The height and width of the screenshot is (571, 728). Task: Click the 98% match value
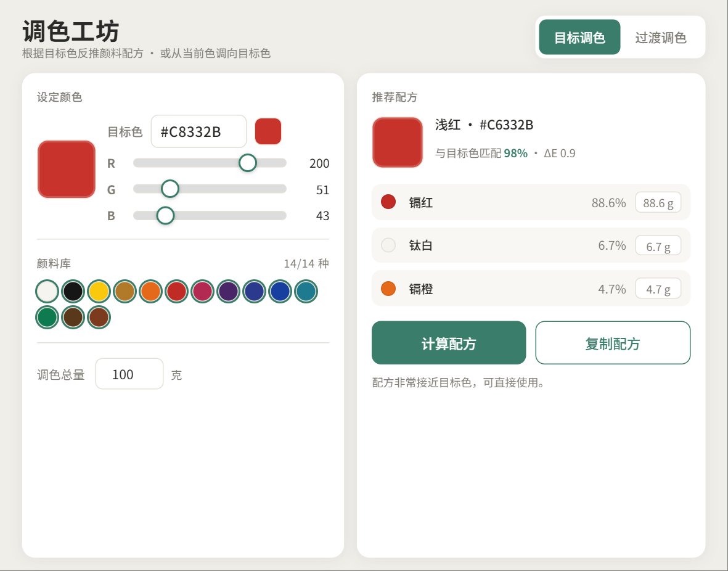(515, 154)
